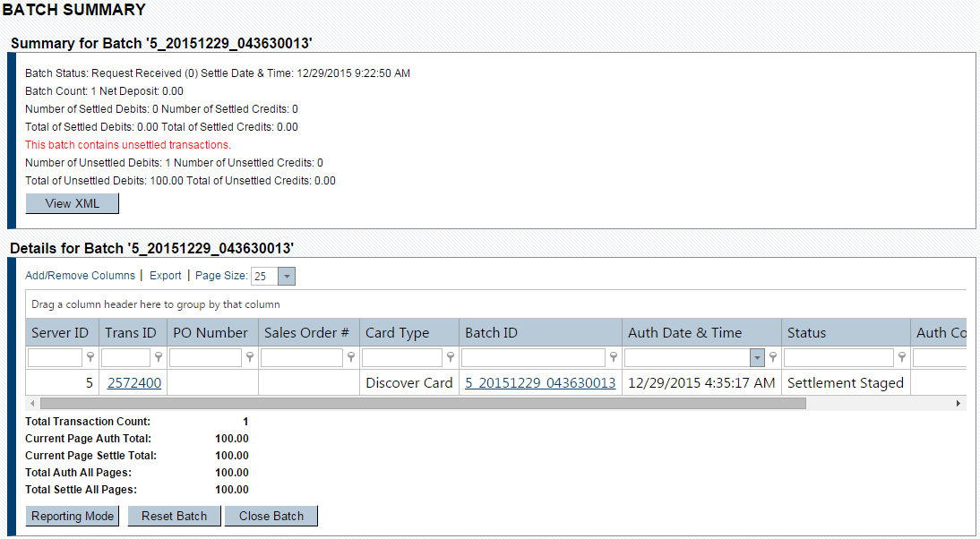The height and width of the screenshot is (539, 980).
Task: Click the View XML button
Action: pyautogui.click(x=72, y=203)
